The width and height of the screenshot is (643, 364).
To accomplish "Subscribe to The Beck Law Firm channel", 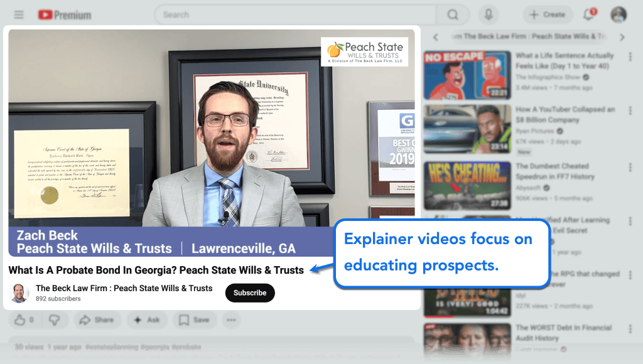I will (x=250, y=292).
